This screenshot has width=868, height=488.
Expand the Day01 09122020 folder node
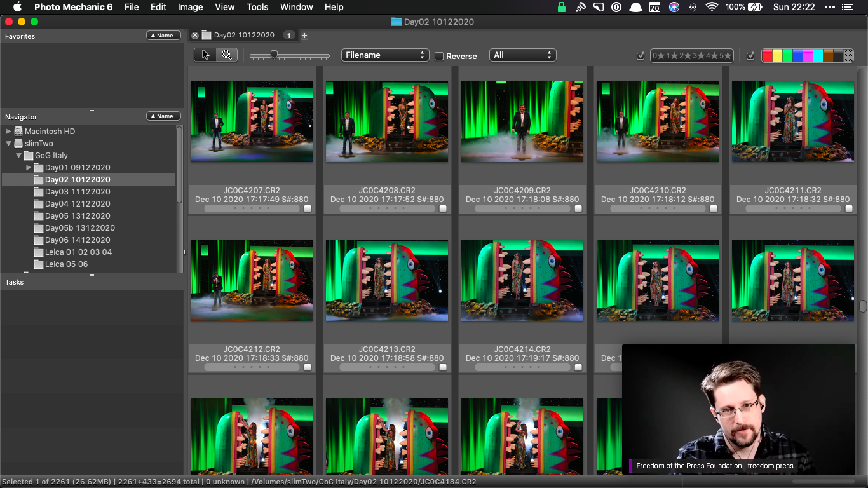29,167
